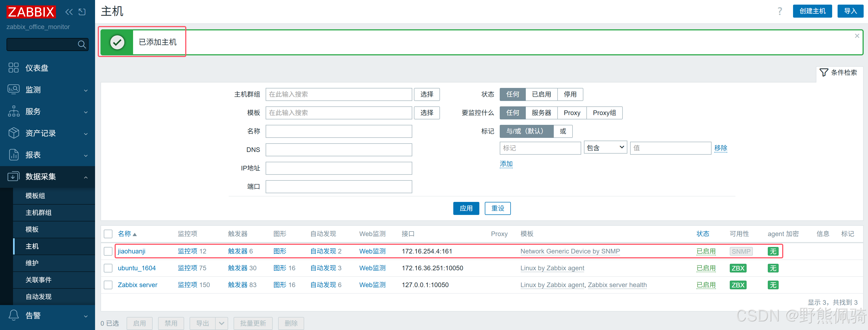Click the Zabbix logo
Image resolution: width=868 pixels, height=330 pixels.
coord(31,12)
